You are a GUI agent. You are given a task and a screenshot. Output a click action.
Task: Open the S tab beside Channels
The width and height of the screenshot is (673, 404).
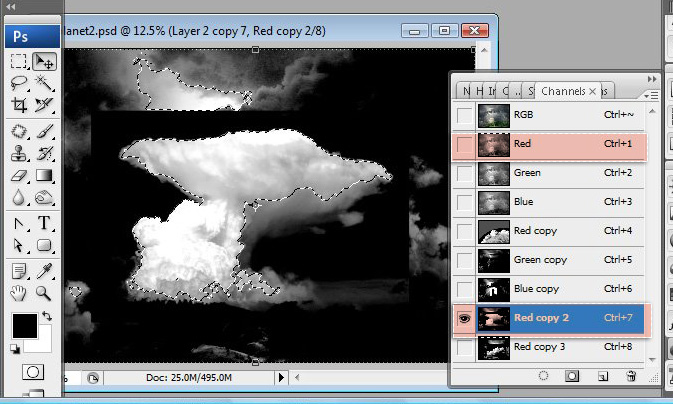point(531,91)
